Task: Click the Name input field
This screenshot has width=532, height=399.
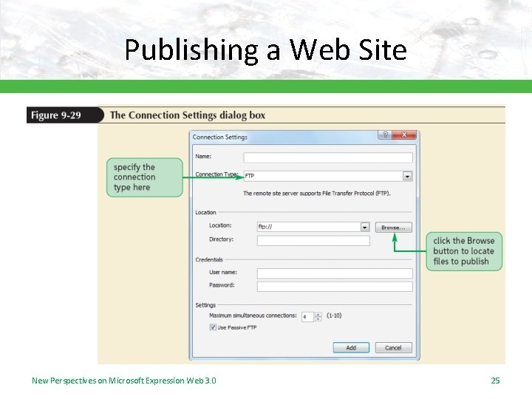Action: pyautogui.click(x=328, y=157)
